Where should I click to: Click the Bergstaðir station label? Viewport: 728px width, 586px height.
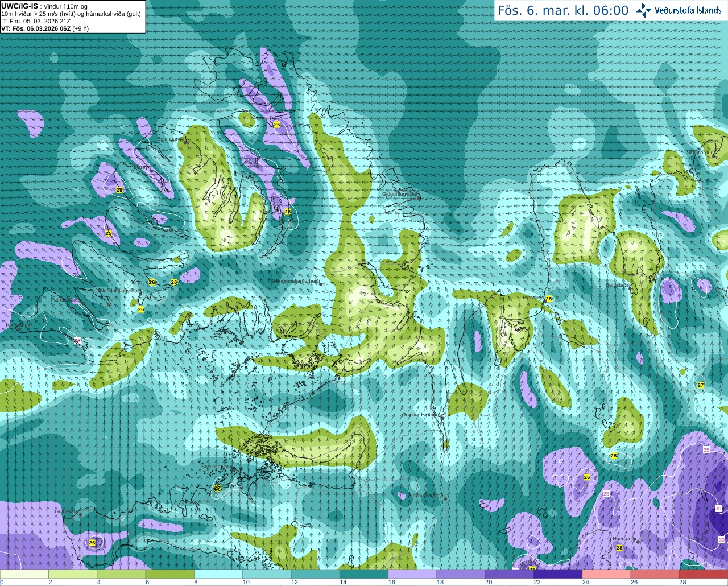(618, 284)
